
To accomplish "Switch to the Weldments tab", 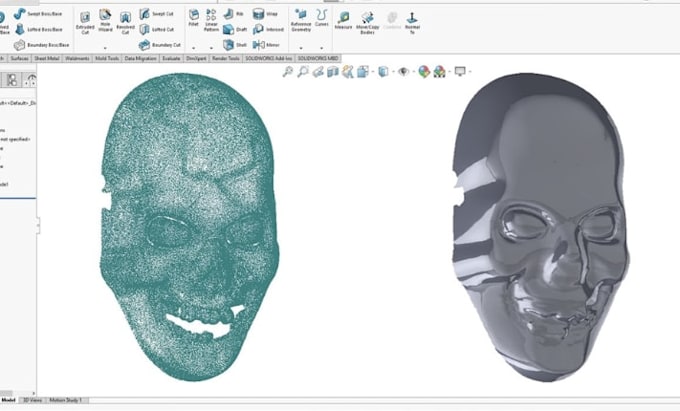I will point(78,59).
